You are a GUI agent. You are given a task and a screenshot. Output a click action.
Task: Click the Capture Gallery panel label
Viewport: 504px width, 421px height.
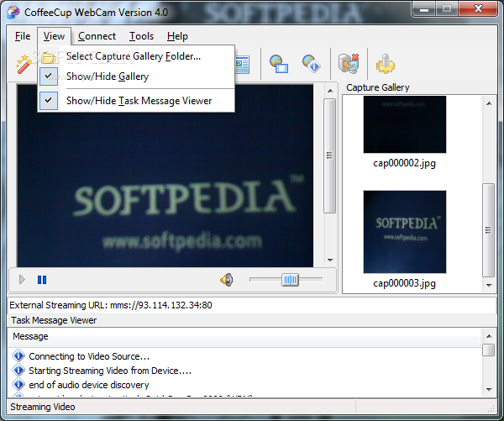click(378, 87)
